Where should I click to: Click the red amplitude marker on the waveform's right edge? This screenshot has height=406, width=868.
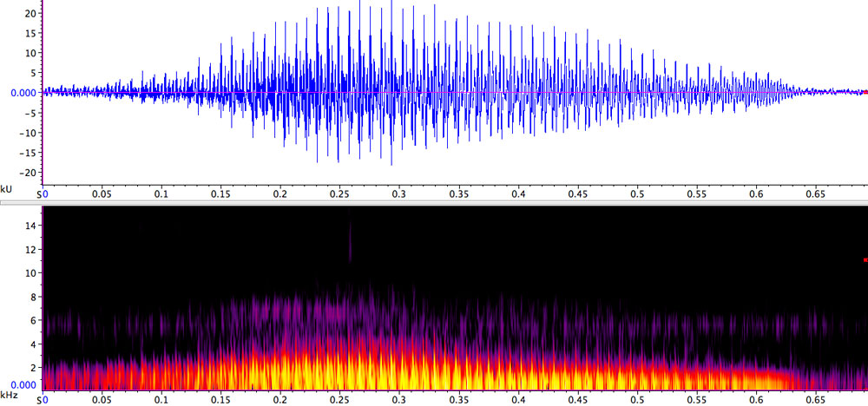(865, 92)
